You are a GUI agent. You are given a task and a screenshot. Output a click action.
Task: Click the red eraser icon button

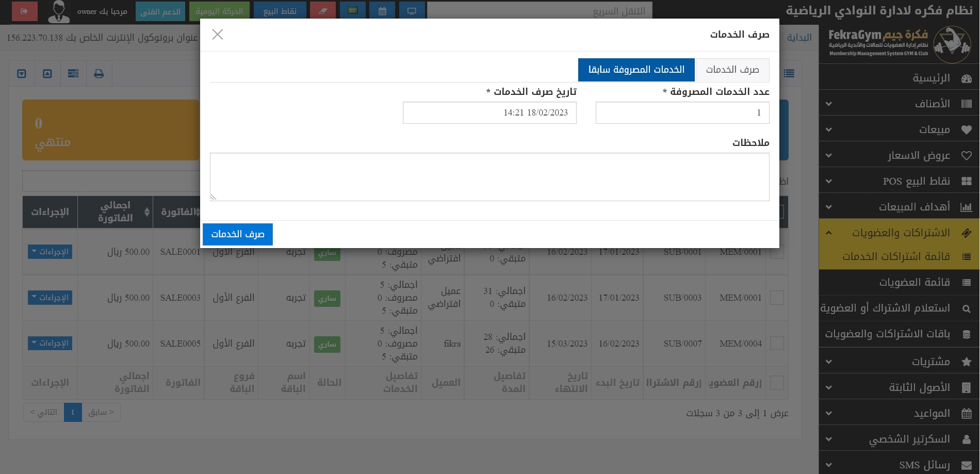[x=323, y=11]
